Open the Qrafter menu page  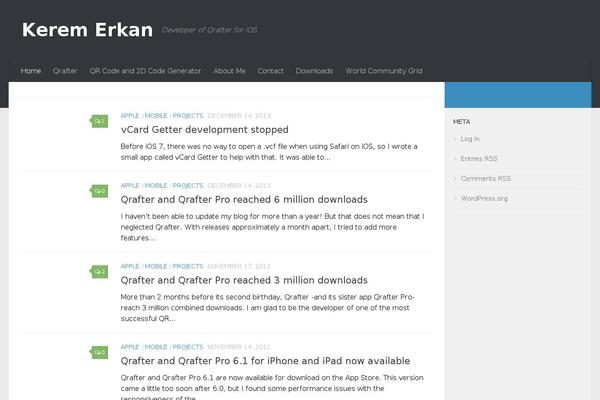click(x=65, y=71)
